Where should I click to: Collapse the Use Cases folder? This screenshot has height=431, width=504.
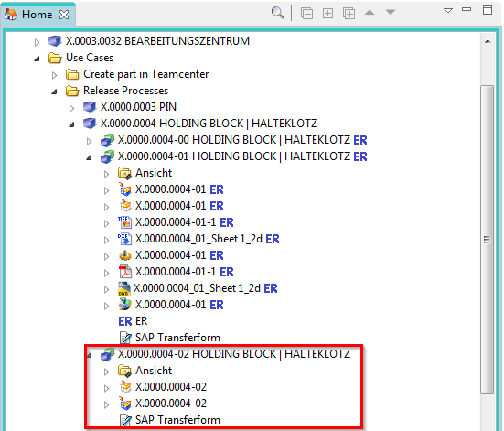(37, 59)
